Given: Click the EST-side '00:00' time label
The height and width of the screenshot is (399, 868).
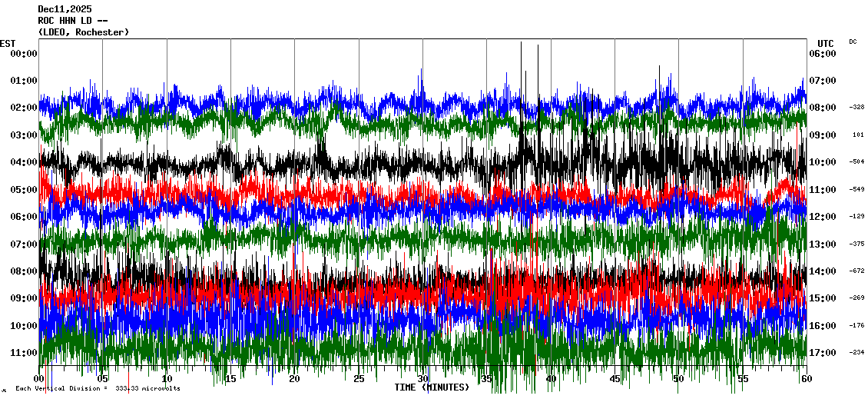Looking at the screenshot, I should (24, 53).
